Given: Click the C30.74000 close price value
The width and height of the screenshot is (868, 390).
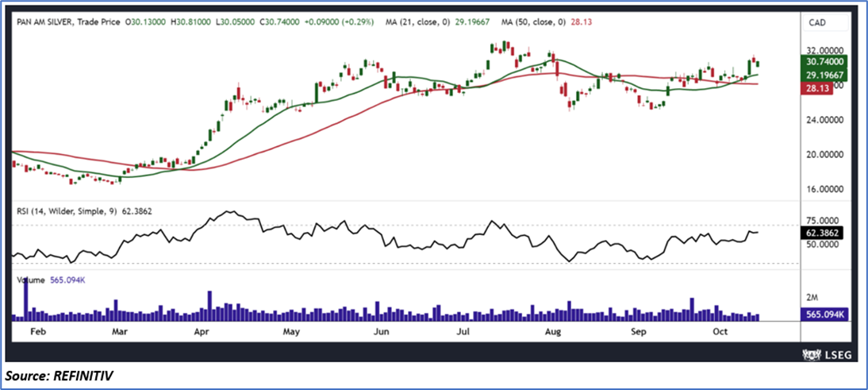Looking at the screenshot, I should [280, 22].
